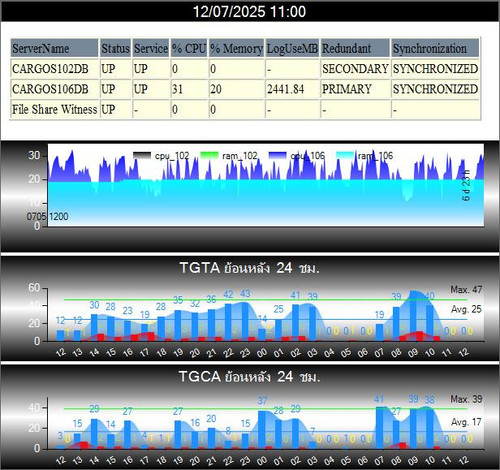Screen dimensions: 500x470
Task: Click the 6d 23h duration label
Action: tap(466, 185)
